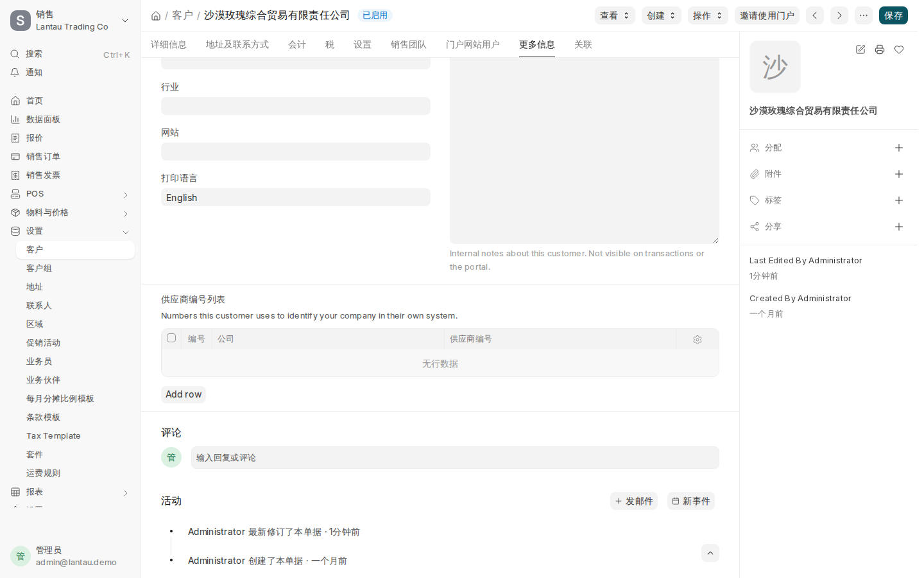Open the 创建 dropdown
Screen dimensions: 924x578
pyautogui.click(x=662, y=15)
